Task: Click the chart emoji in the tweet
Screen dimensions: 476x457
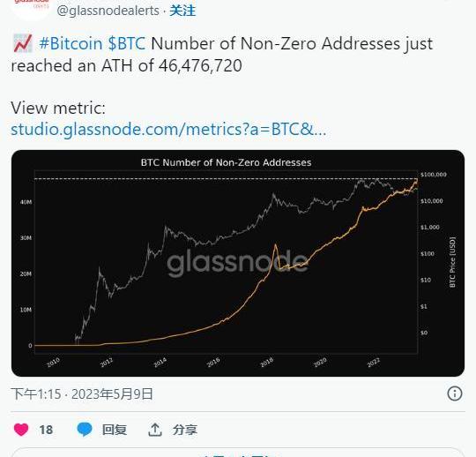Action: coord(22,43)
